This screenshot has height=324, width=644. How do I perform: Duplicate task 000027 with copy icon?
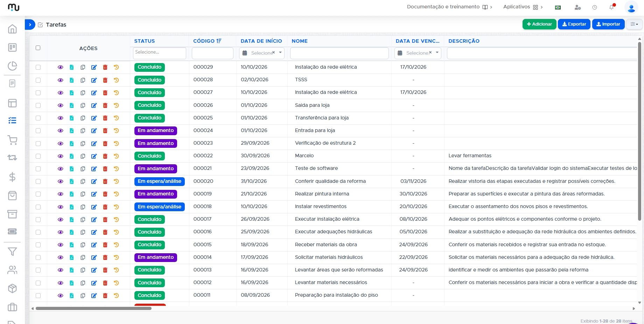point(83,92)
